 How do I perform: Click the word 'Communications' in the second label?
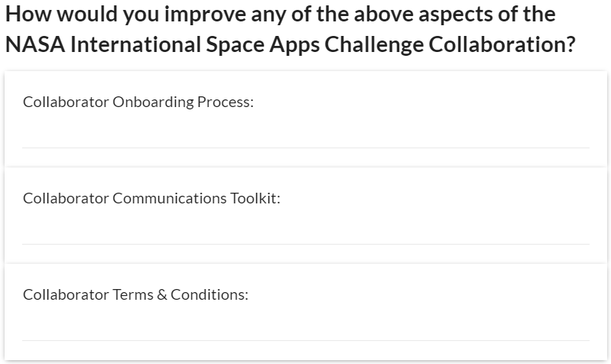tap(170, 199)
